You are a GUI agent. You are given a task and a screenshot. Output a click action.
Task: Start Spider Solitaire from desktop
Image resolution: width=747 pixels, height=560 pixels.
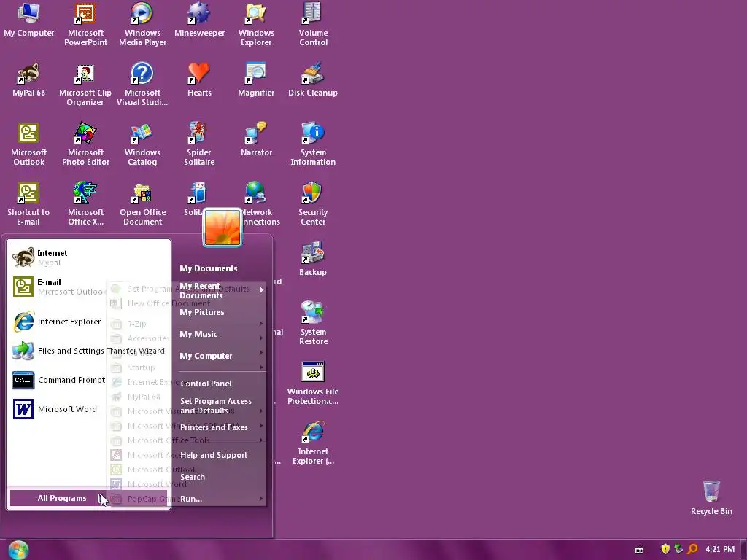click(x=199, y=144)
